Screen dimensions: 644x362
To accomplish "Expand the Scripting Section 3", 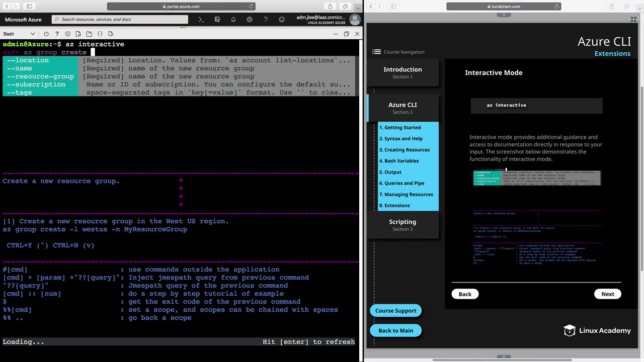I will pyautogui.click(x=403, y=225).
